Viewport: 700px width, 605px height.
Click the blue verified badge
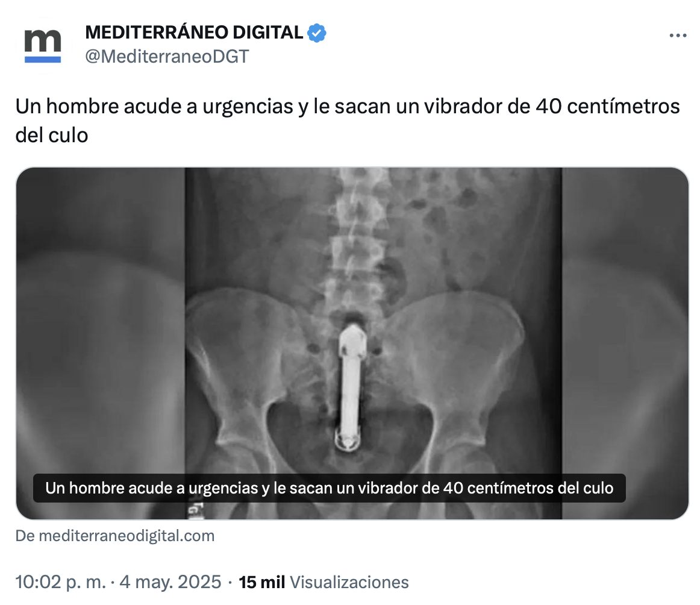[x=316, y=33]
